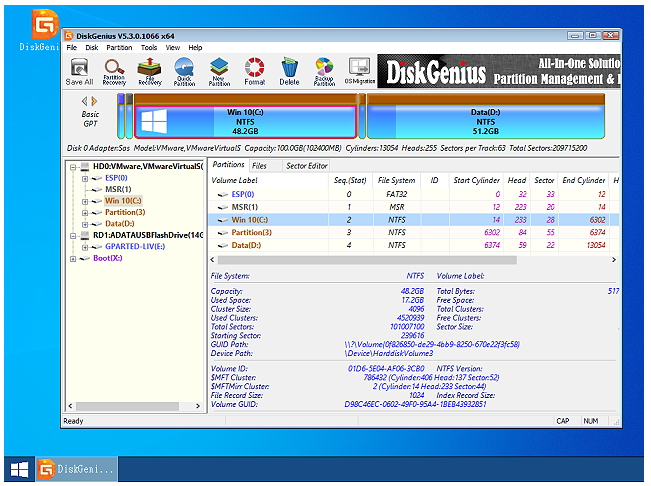Select Win 10(C:) in the disk tree
Viewport: 651px width, 486px height.
(x=123, y=201)
